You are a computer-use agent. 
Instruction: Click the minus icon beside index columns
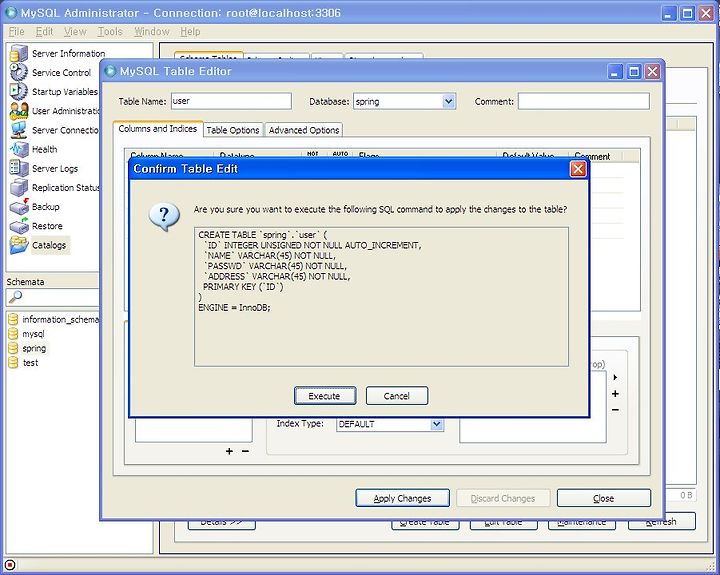(615, 410)
